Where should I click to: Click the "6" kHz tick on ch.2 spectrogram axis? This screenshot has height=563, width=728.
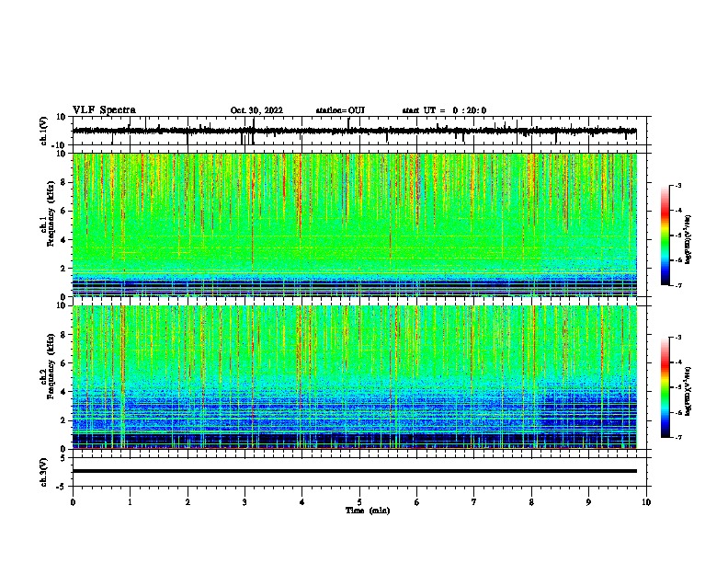(x=63, y=363)
